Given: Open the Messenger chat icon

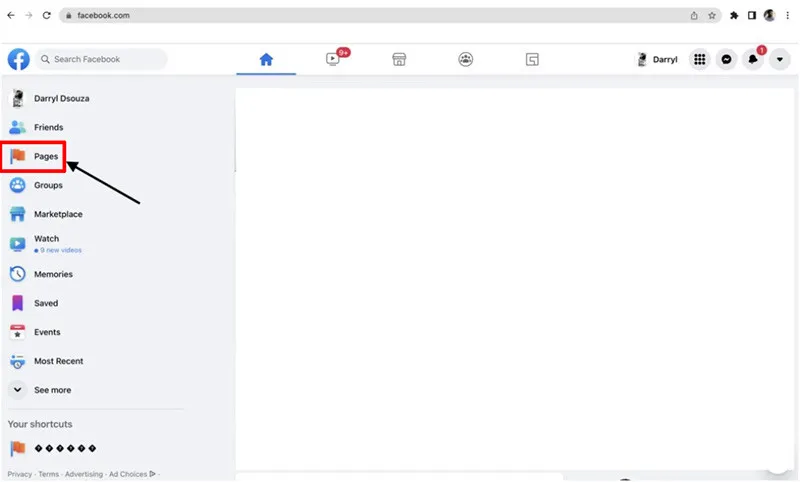Looking at the screenshot, I should (x=727, y=59).
